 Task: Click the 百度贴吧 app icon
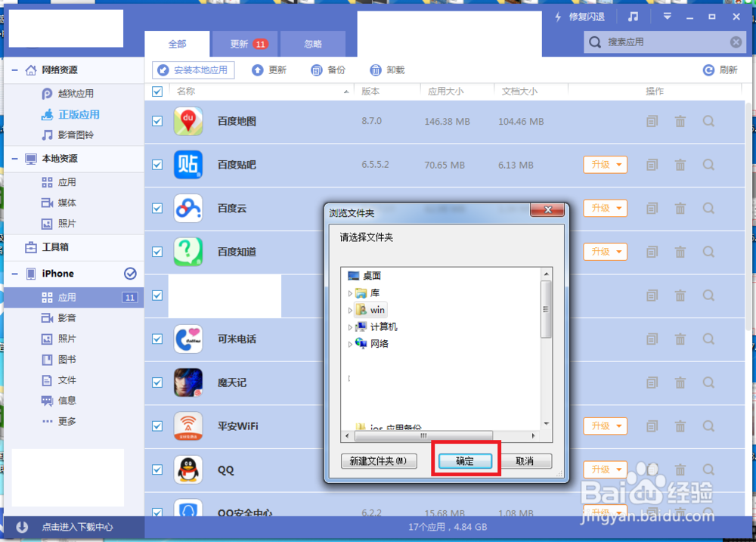(x=188, y=165)
